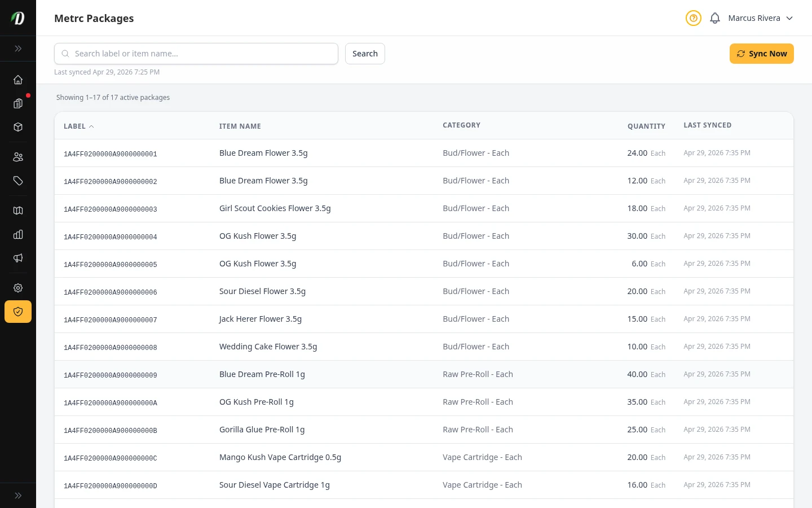Open the Analytics bar chart icon

tap(18, 234)
